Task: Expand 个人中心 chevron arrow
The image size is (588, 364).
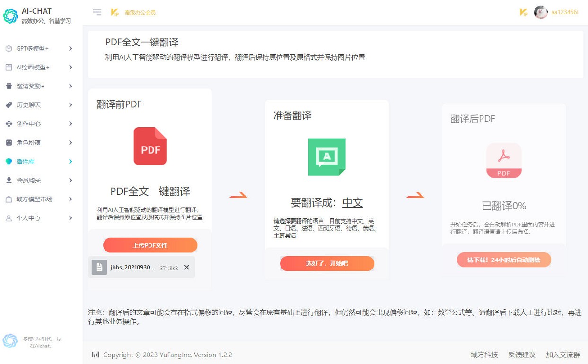Action: tap(70, 218)
